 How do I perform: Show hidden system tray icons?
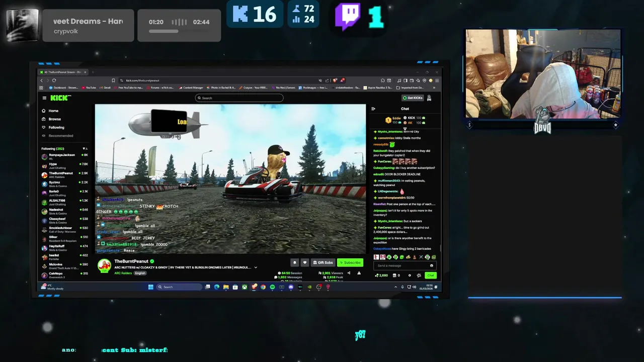point(396,287)
